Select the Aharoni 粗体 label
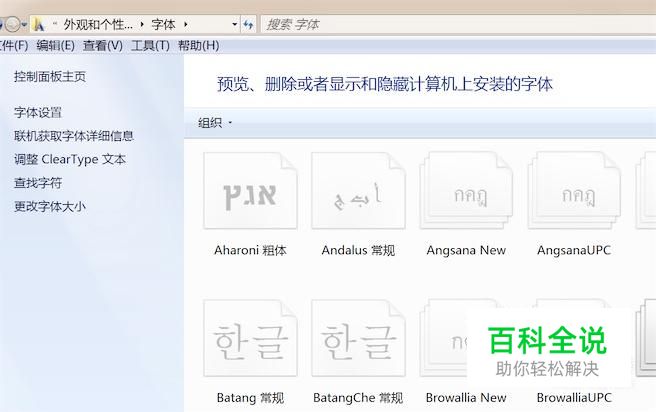Screen dimensions: 656x412 [250, 251]
